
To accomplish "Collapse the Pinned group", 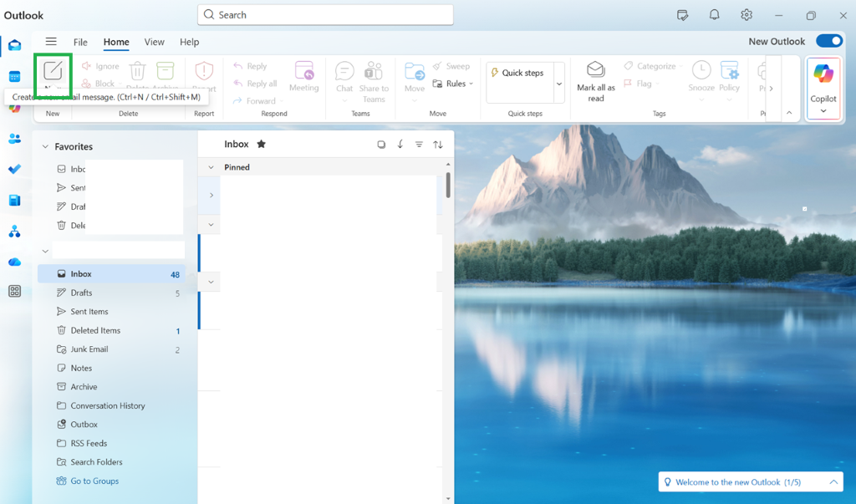I will (x=211, y=167).
